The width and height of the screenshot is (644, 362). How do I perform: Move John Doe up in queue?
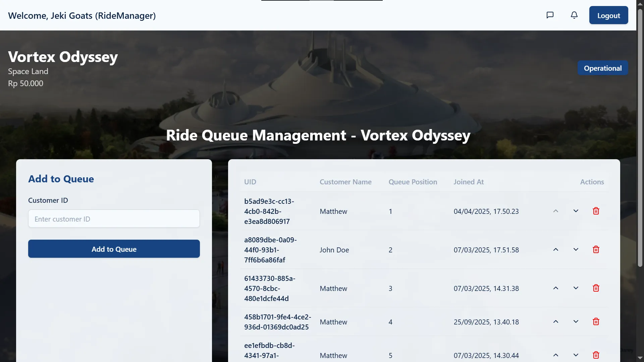pyautogui.click(x=556, y=250)
